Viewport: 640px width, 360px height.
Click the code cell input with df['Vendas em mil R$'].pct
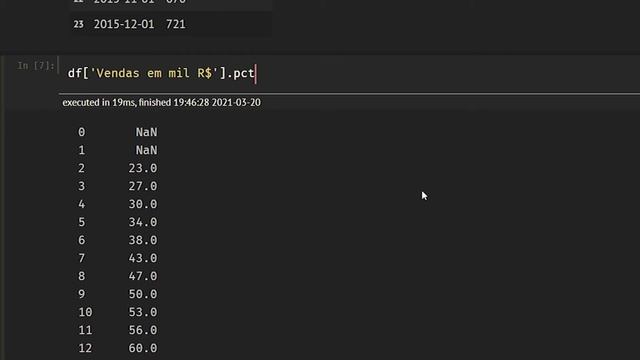(349, 73)
